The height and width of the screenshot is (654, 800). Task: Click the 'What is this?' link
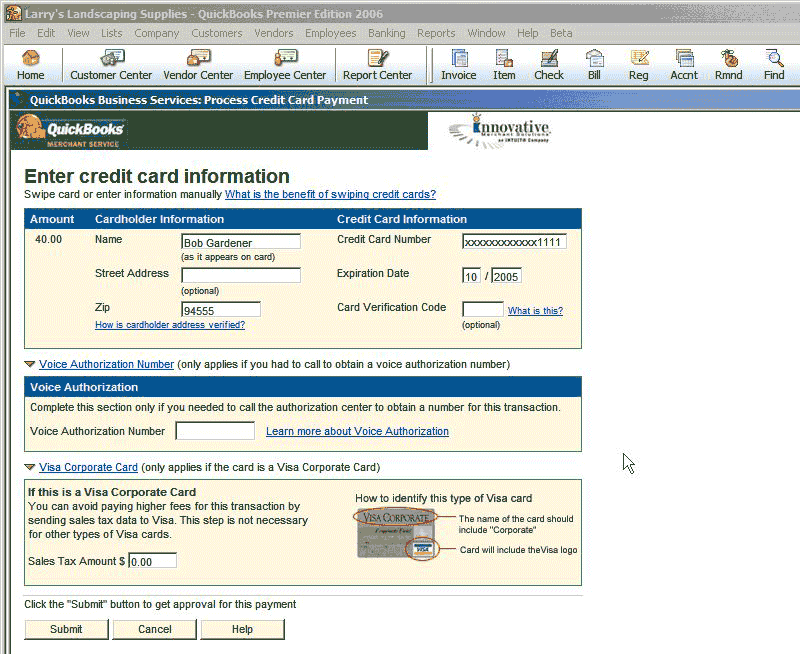click(535, 311)
